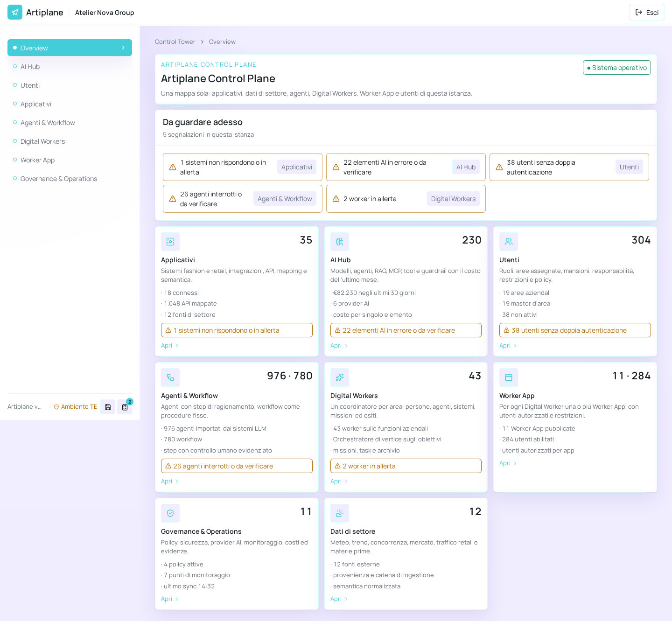Open the clipboard icon with badge 2
This screenshot has height=621, width=672.
(125, 407)
